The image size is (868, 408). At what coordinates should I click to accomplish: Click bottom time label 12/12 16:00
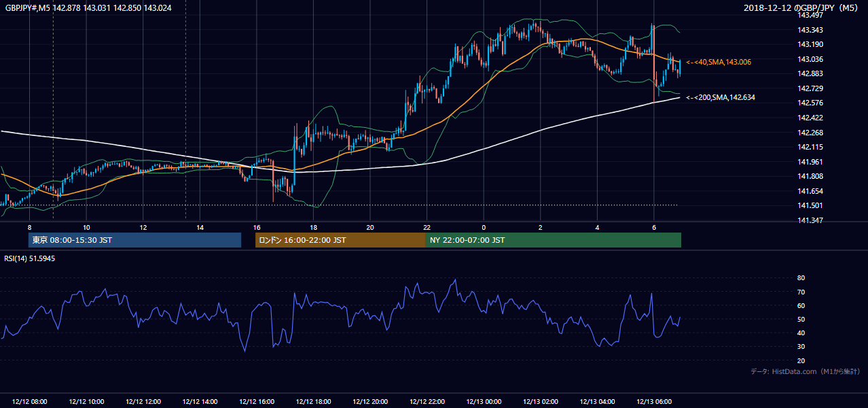(x=257, y=402)
